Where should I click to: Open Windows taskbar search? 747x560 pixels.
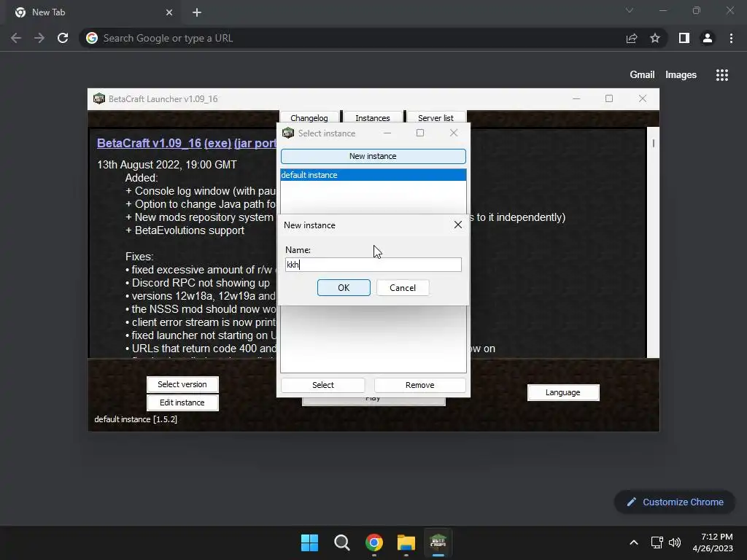pyautogui.click(x=341, y=542)
